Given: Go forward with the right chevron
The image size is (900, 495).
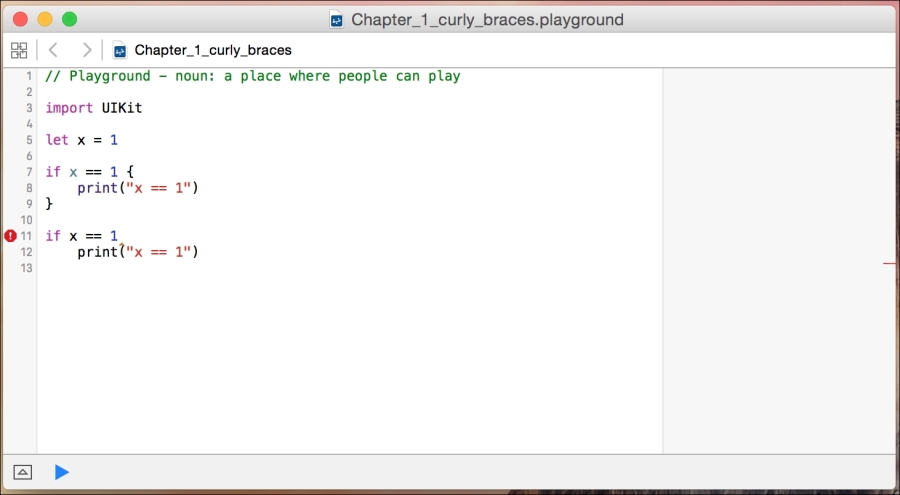Looking at the screenshot, I should [87, 50].
